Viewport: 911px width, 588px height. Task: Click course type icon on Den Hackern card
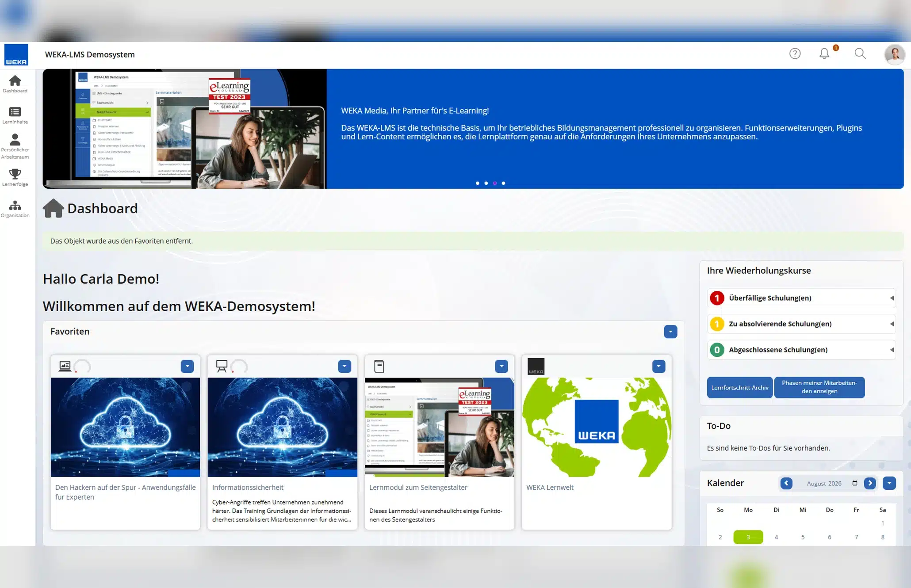65,366
